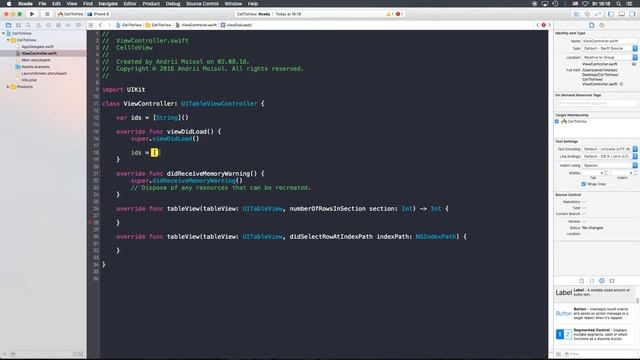Toggle CellToView target membership checkbox
Screen dimensions: 640x360
557,122
